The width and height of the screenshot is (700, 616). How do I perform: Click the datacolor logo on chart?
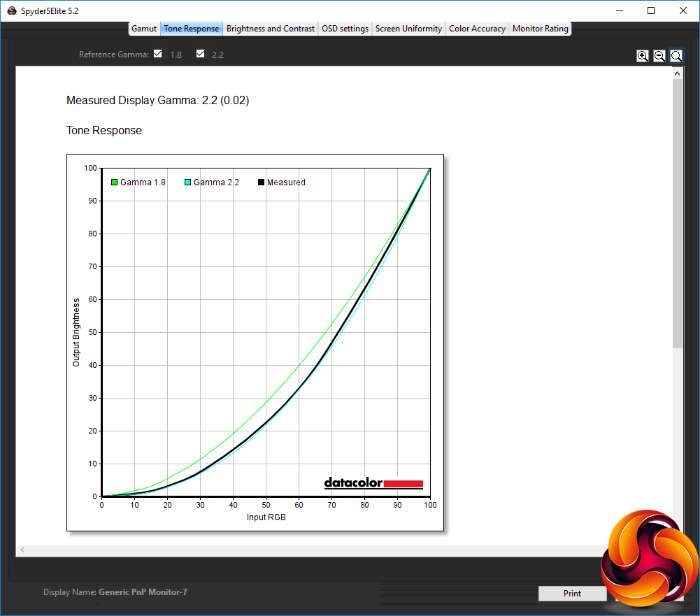tap(373, 483)
